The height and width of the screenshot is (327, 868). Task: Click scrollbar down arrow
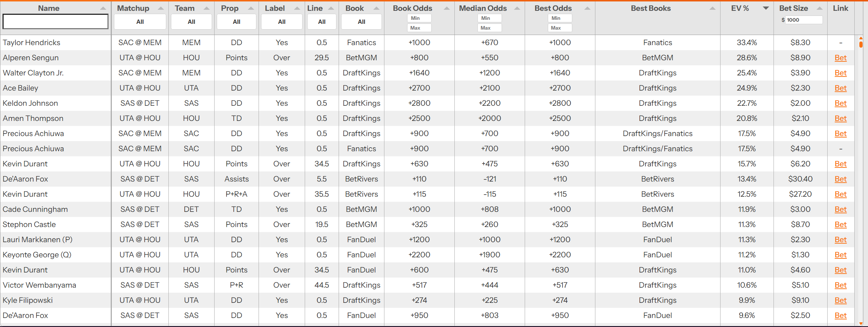pos(861,323)
